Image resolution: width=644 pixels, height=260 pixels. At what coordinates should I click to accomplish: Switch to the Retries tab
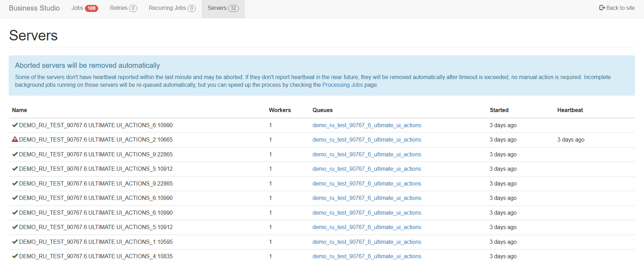[119, 8]
